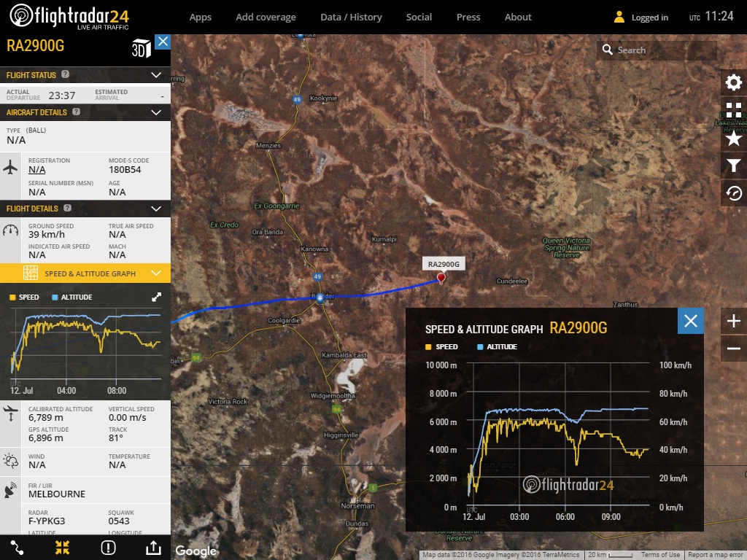Image resolution: width=747 pixels, height=560 pixels.
Task: Click the center-on-aircraft icon in bottom bar
Action: pyautogui.click(x=62, y=548)
